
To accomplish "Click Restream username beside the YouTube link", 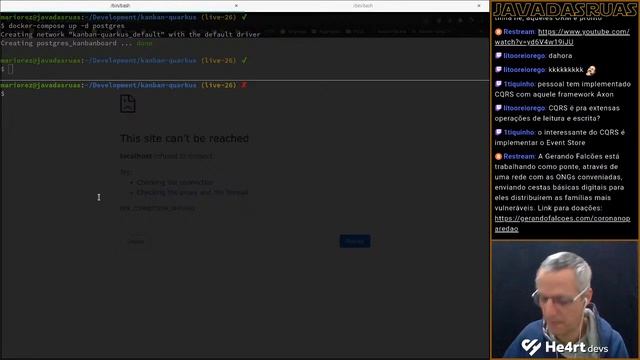I will [519, 31].
